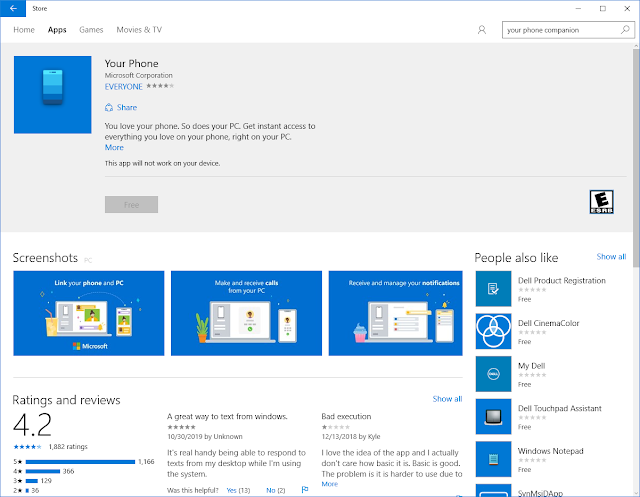Click the 4.2 average rating number
Viewport: 640px width, 497px height.
32,425
